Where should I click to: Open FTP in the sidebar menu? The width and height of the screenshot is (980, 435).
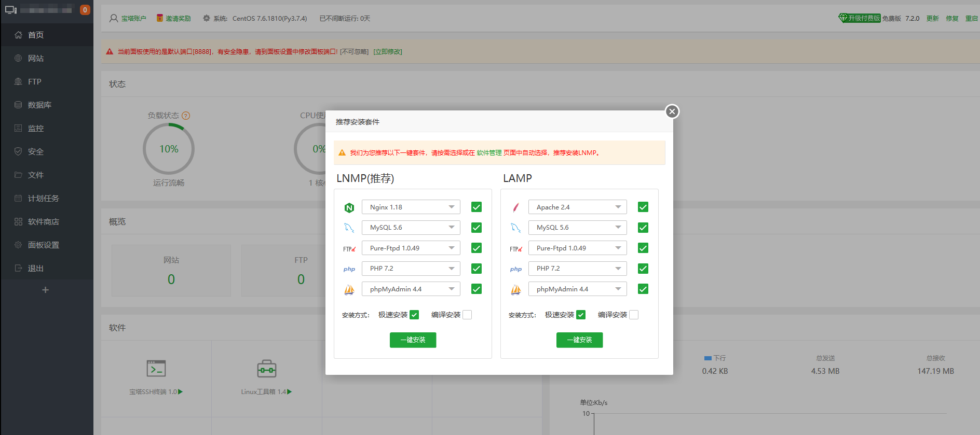coord(47,81)
